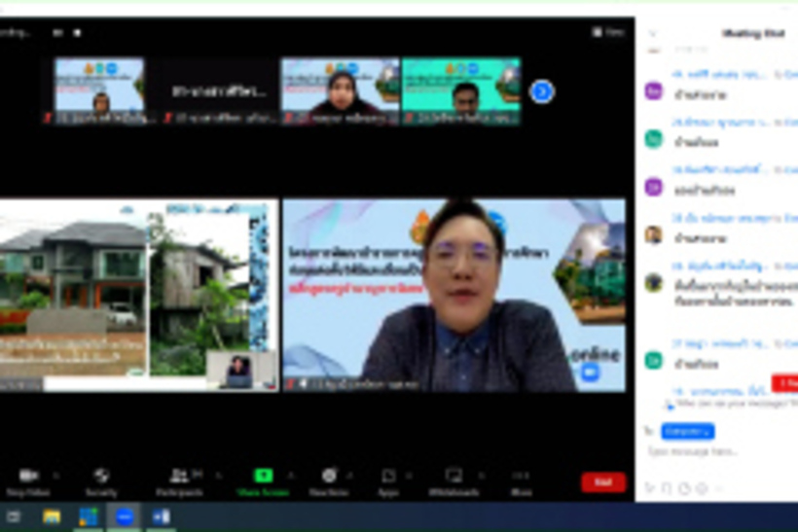Viewport: 798px width, 532px height.
Task: Select the thumbnail of the woman in hijab
Action: pyautogui.click(x=341, y=90)
